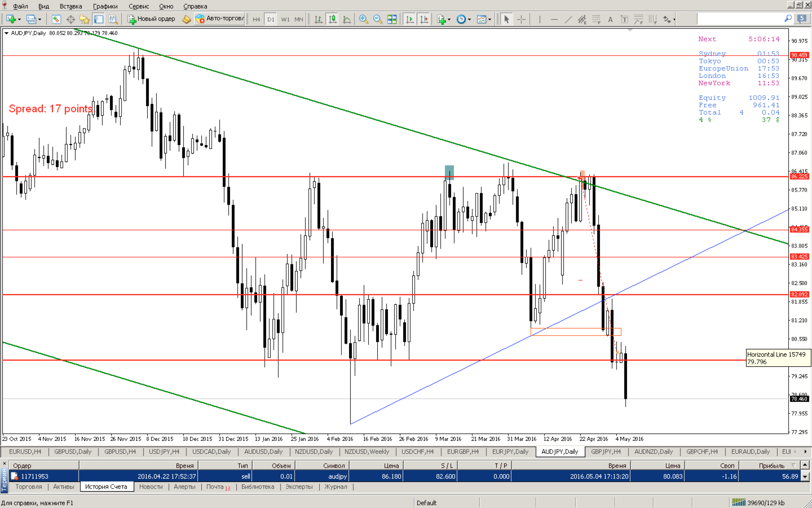Switch chart to W1 timeframe
This screenshot has height=508, width=812.
[x=285, y=19]
